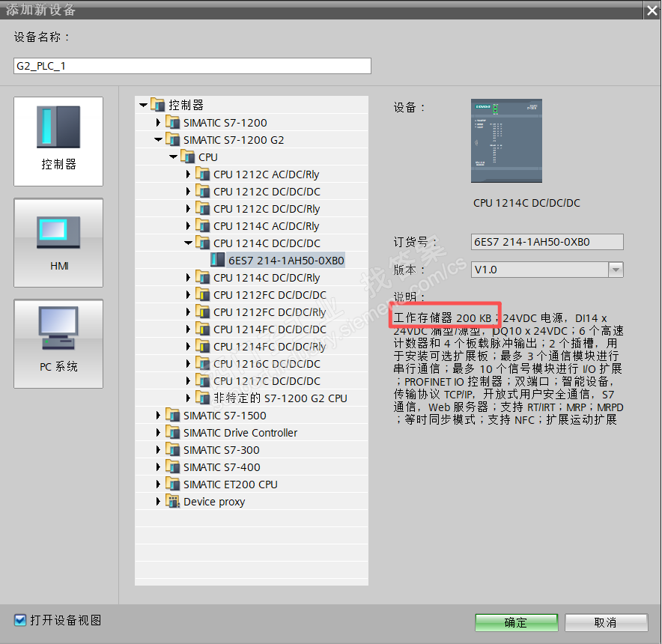The width and height of the screenshot is (662, 644).
Task: Click the SIMATIC S7-1200 folder icon
Action: tap(173, 121)
